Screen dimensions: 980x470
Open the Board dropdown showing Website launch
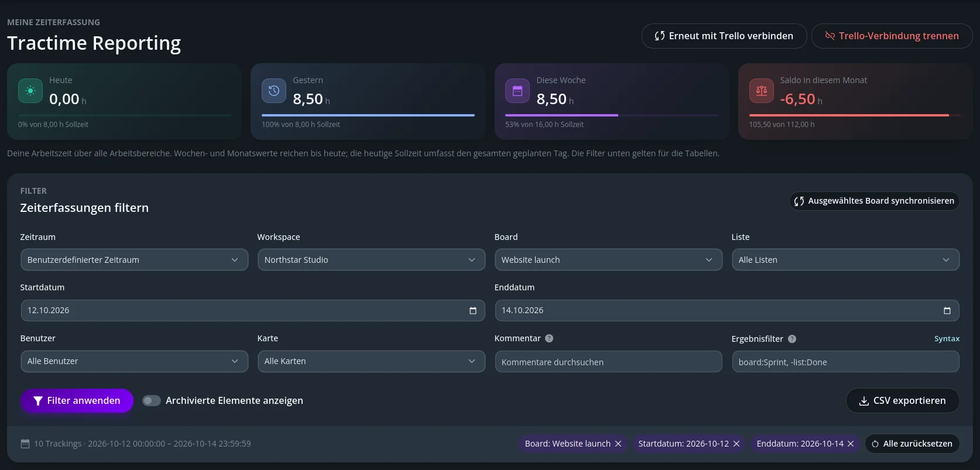[608, 260]
